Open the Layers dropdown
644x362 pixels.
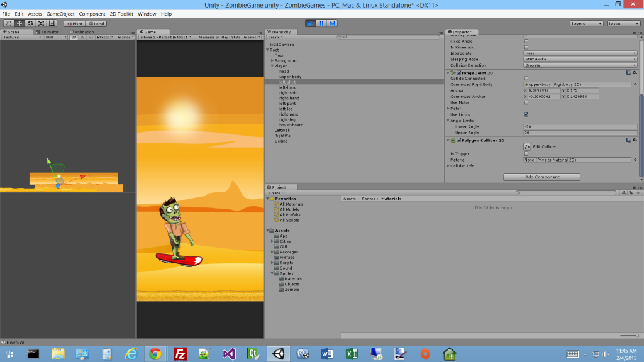(x=587, y=23)
